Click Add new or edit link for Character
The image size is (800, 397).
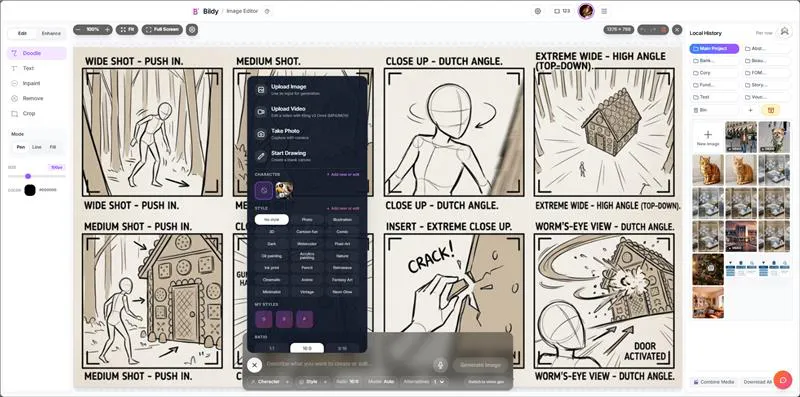pos(342,175)
